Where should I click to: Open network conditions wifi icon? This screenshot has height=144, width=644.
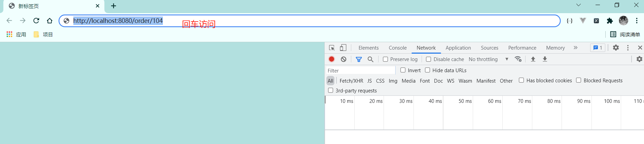[x=518, y=59]
